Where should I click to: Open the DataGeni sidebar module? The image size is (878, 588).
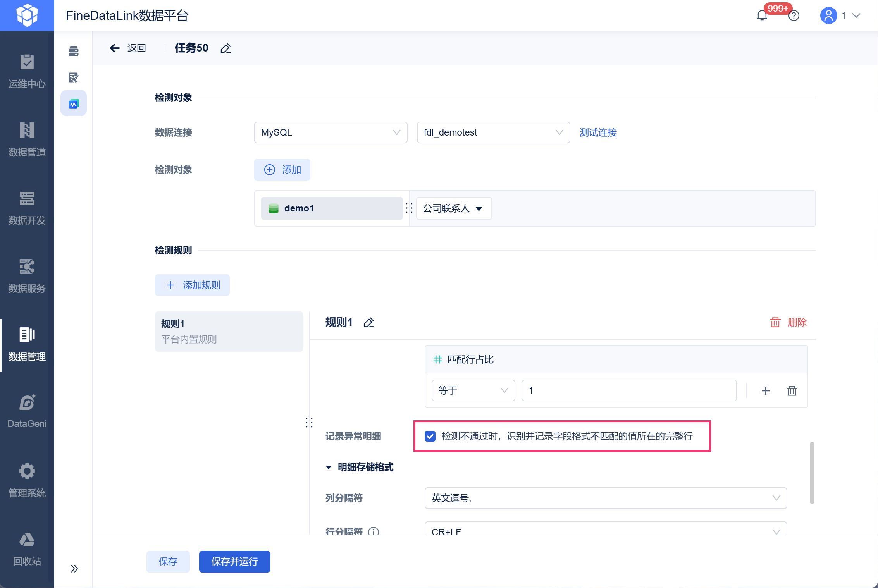(27, 411)
